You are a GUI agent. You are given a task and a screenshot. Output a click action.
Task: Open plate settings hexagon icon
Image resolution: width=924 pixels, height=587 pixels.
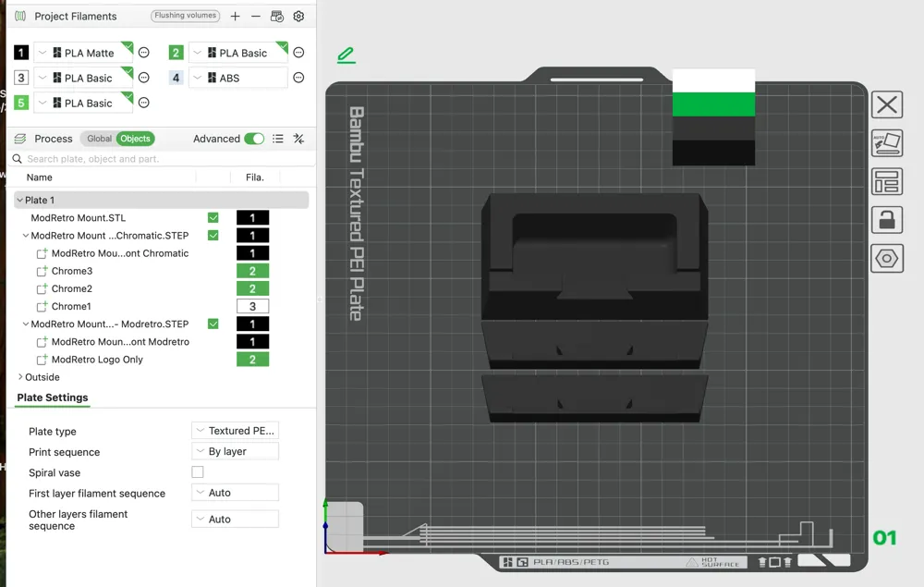[887, 258]
